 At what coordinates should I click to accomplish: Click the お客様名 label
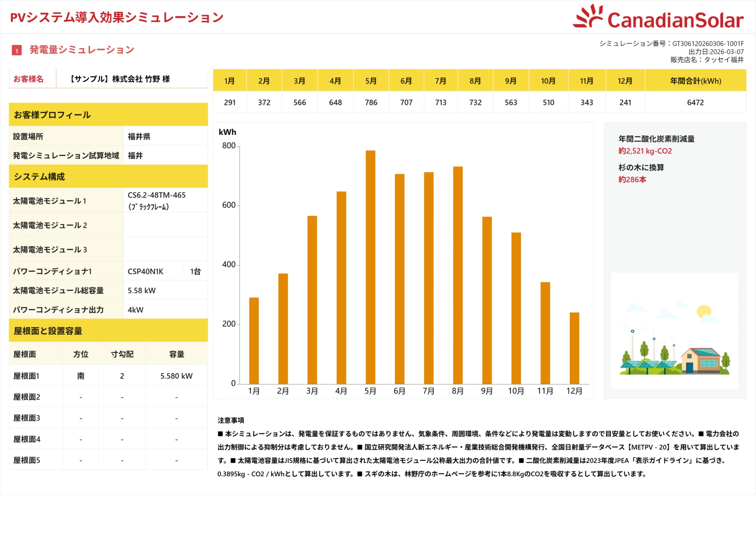(28, 79)
